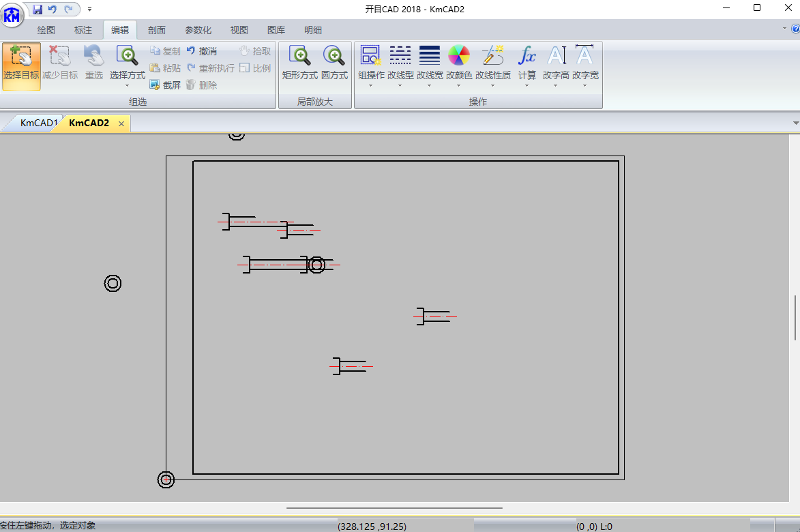Click the 比例 scale button
The height and width of the screenshot is (532, 800).
255,68
